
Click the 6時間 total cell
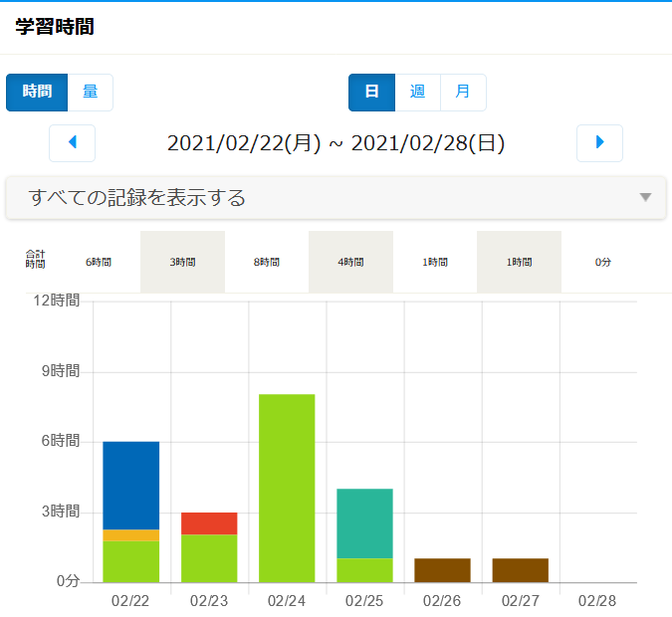point(99,262)
